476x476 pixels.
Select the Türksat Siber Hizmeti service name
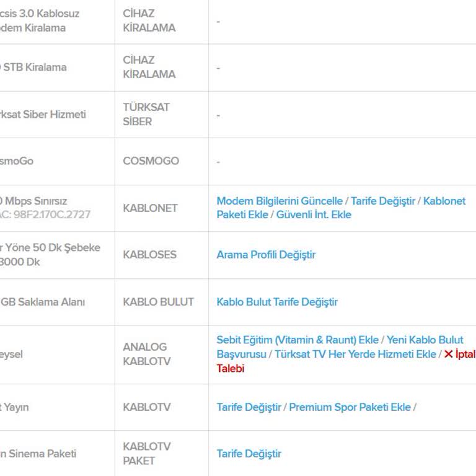click(x=43, y=115)
